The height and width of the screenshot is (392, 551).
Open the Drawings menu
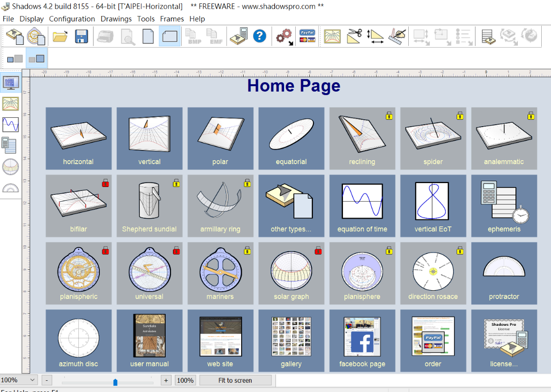[x=116, y=19]
